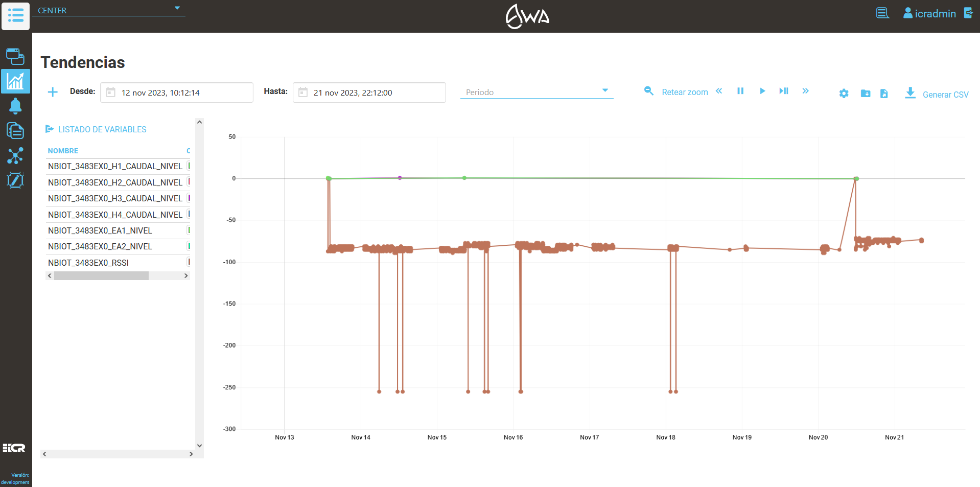Collapse the LISTADO DE VARIABLES panel
Screen dimensions: 980x487
pyautogui.click(x=50, y=129)
